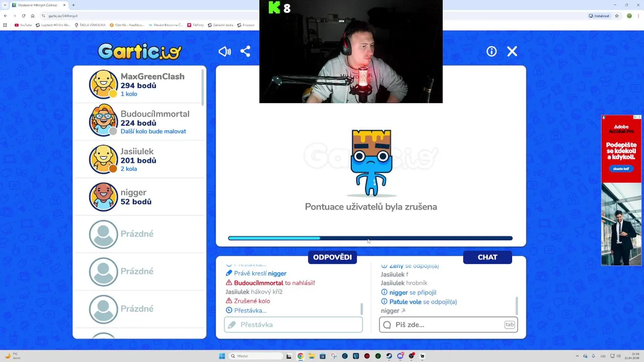644x362 pixels.
Task: Click 'Jasiiulek hákový kříž' answer line
Action: point(254,292)
